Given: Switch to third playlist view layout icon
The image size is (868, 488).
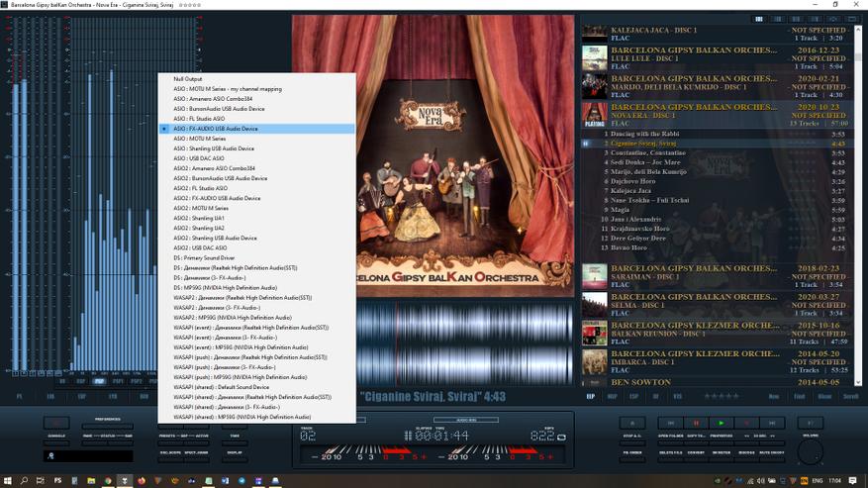Looking at the screenshot, I should point(796,19).
